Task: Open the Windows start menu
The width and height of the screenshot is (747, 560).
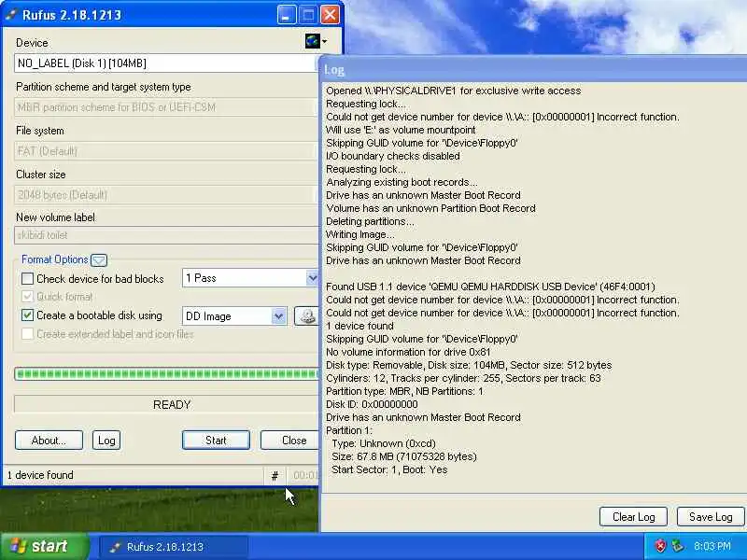Action: coord(44,546)
